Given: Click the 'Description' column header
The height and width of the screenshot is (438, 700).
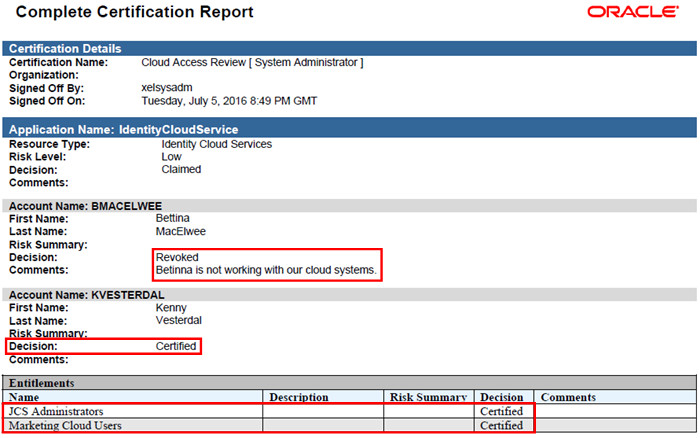Looking at the screenshot, I should tap(323, 397).
